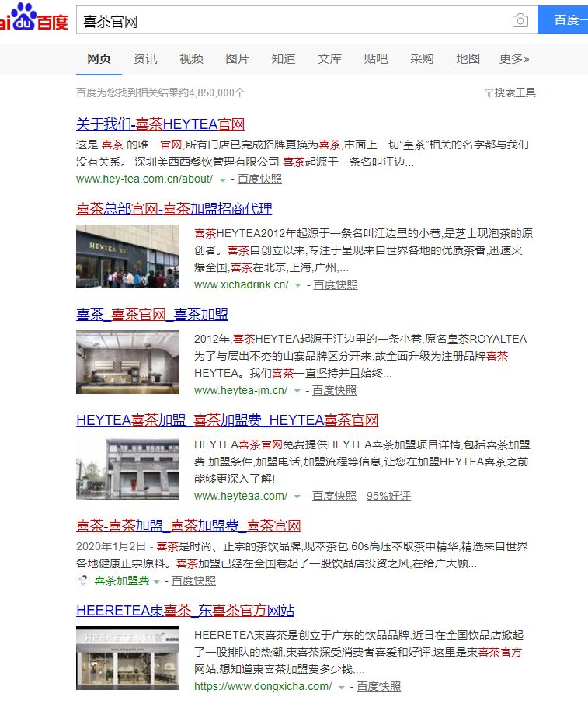Go to the 贴吧 tab
The height and width of the screenshot is (704, 588).
click(376, 59)
